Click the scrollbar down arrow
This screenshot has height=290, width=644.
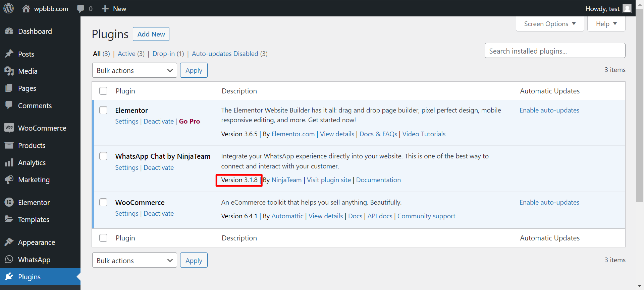(640, 286)
